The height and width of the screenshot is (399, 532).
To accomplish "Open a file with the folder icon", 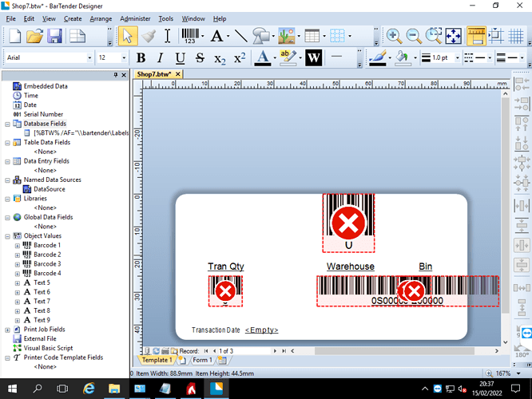I will point(34,36).
